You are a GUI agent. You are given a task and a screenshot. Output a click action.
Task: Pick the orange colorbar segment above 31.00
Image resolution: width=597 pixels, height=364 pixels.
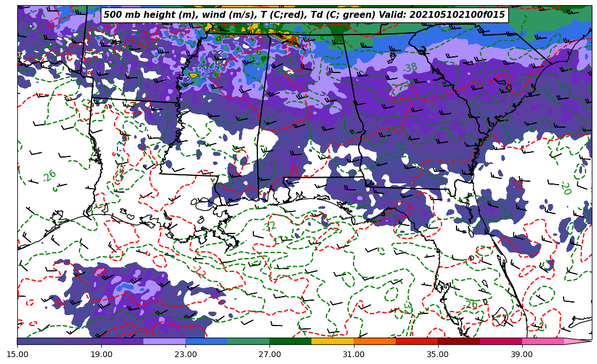click(x=375, y=341)
